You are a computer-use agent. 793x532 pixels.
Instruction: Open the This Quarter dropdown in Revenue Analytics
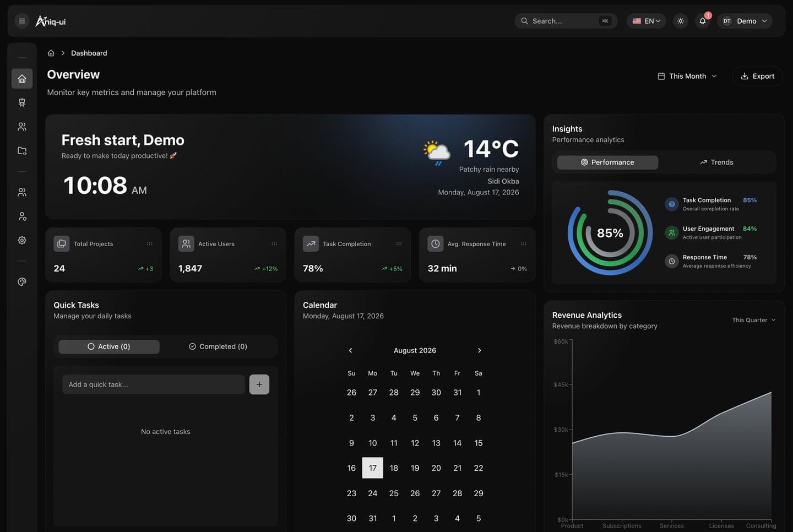click(x=753, y=320)
